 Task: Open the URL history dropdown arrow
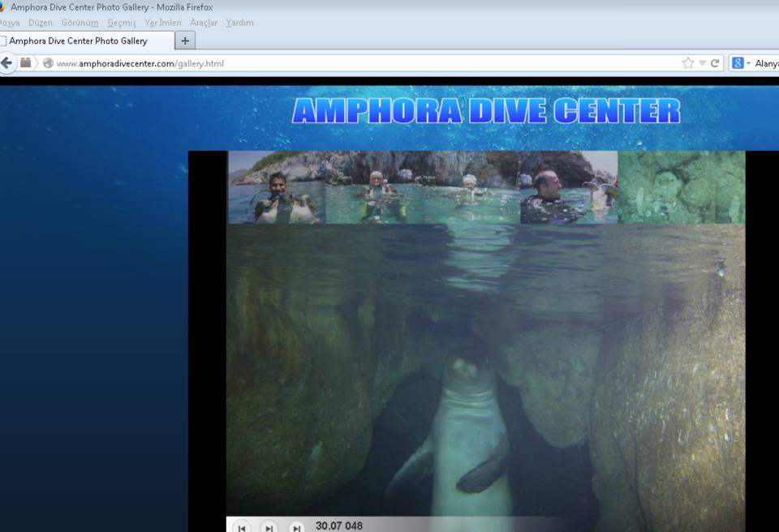[703, 63]
